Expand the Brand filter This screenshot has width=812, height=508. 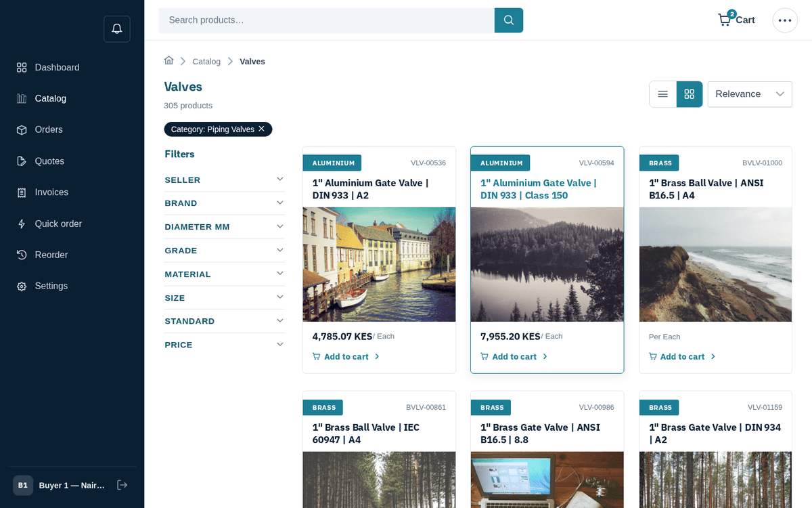tap(224, 203)
